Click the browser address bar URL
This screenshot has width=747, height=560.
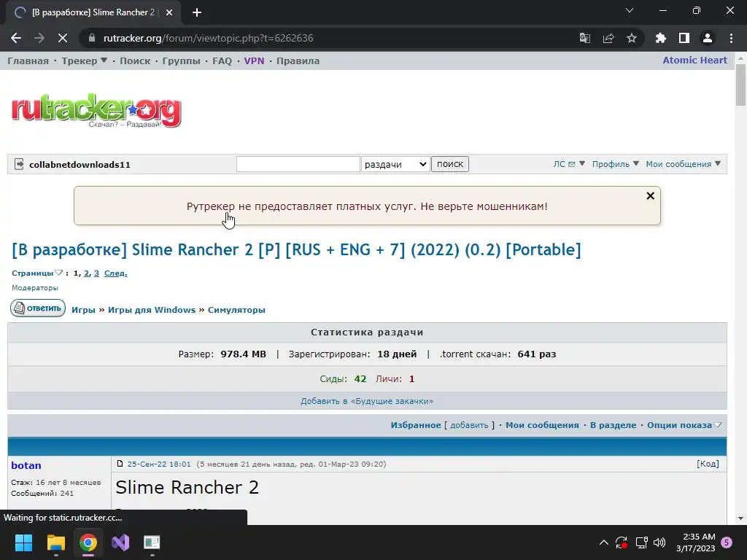pos(208,38)
